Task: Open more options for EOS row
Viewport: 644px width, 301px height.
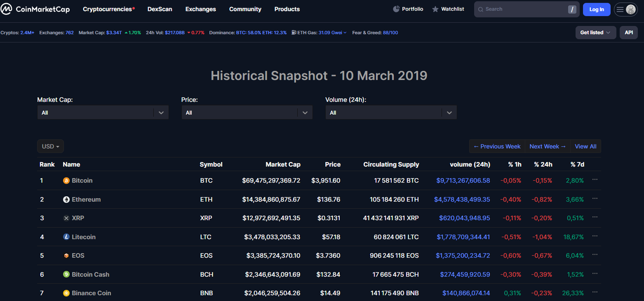Action: tap(595, 255)
